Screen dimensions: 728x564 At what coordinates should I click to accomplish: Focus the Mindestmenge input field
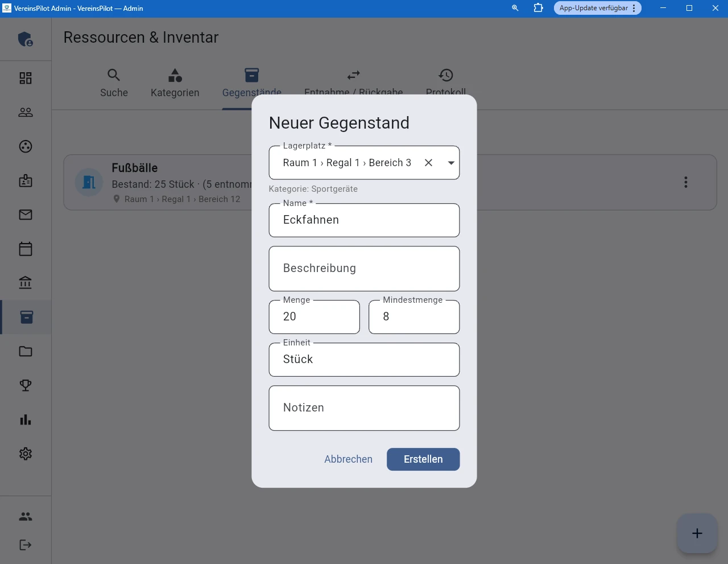[x=414, y=317]
